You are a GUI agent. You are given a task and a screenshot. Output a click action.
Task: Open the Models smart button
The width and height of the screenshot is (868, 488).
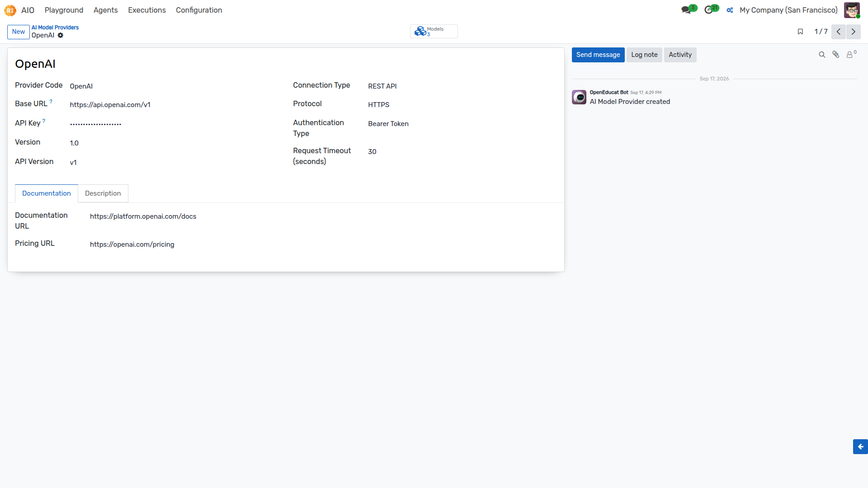(x=434, y=32)
